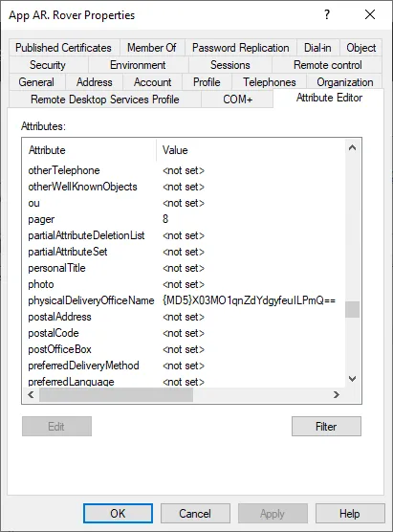Select the Sessions tab
The image size is (393, 532).
[230, 65]
